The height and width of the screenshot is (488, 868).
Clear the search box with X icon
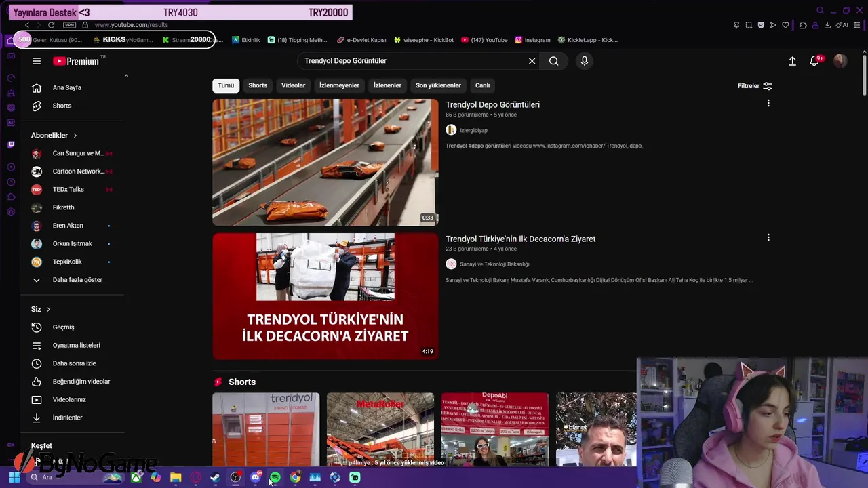tap(532, 61)
